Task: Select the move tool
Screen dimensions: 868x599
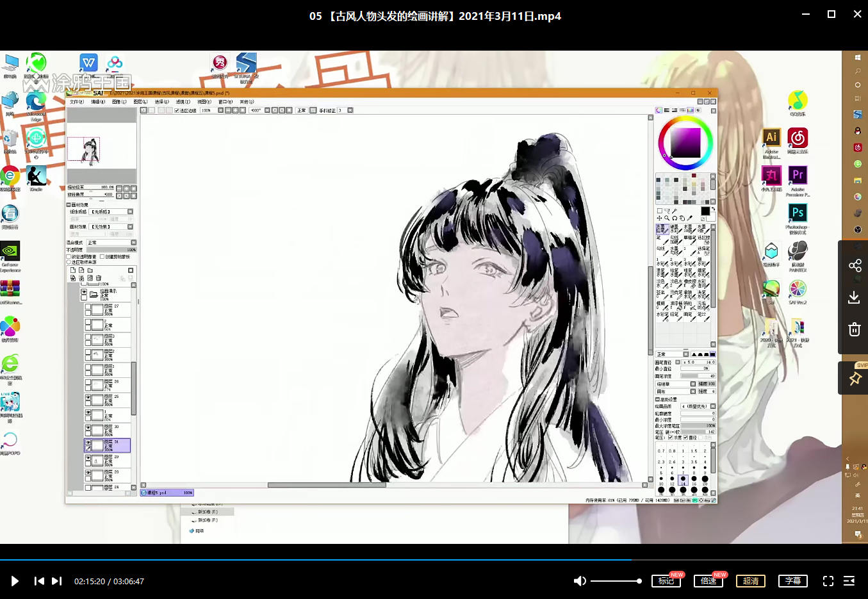Action: (659, 218)
